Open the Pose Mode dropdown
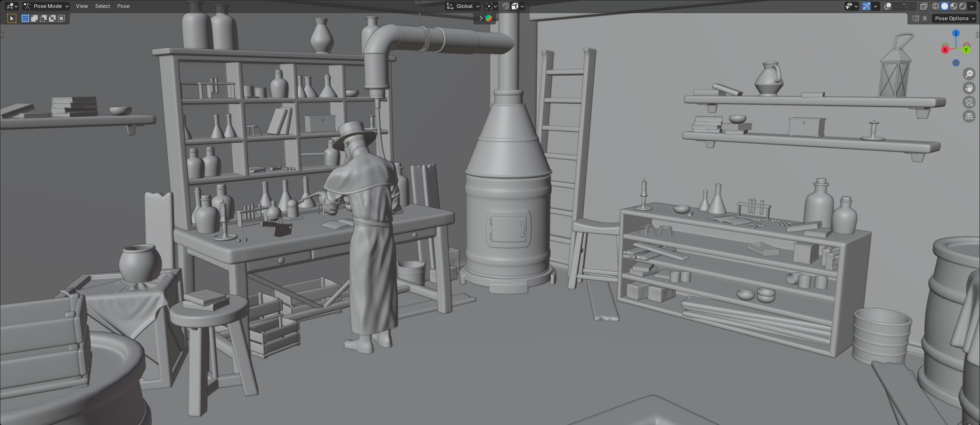980x425 pixels. (47, 6)
